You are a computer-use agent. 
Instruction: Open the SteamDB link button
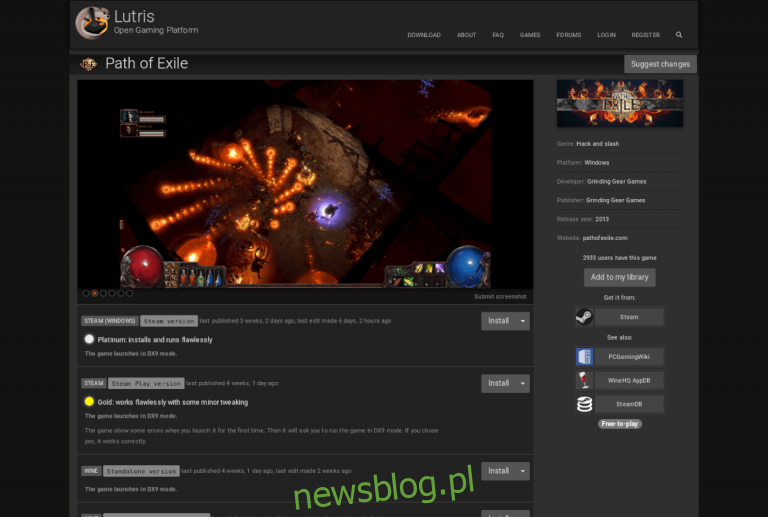[629, 404]
